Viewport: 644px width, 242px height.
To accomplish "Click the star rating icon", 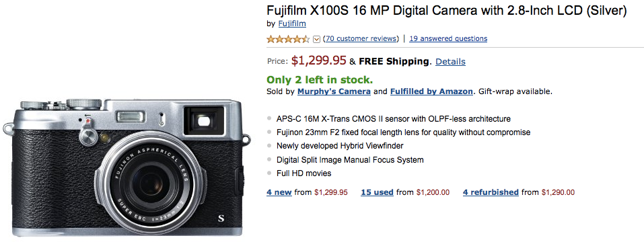I will 288,39.
